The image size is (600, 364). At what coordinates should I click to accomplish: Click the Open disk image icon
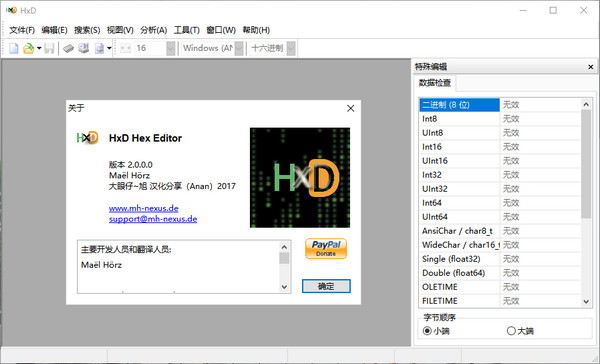tap(99, 48)
